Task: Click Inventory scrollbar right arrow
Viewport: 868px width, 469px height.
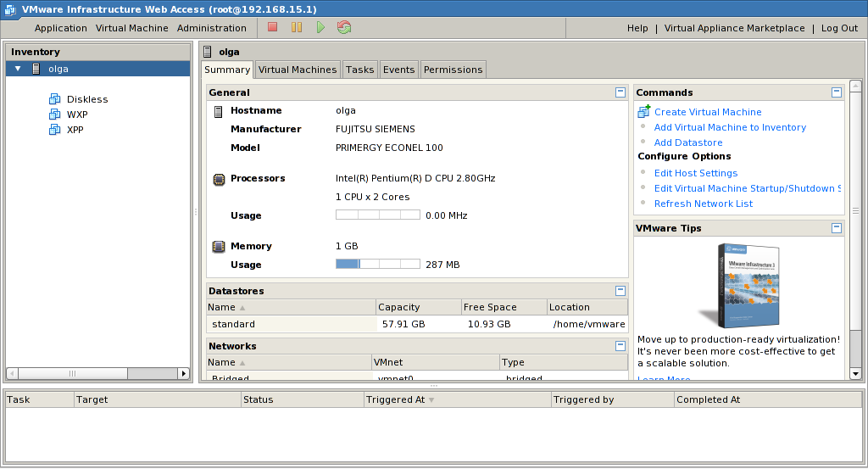Action: (x=184, y=373)
